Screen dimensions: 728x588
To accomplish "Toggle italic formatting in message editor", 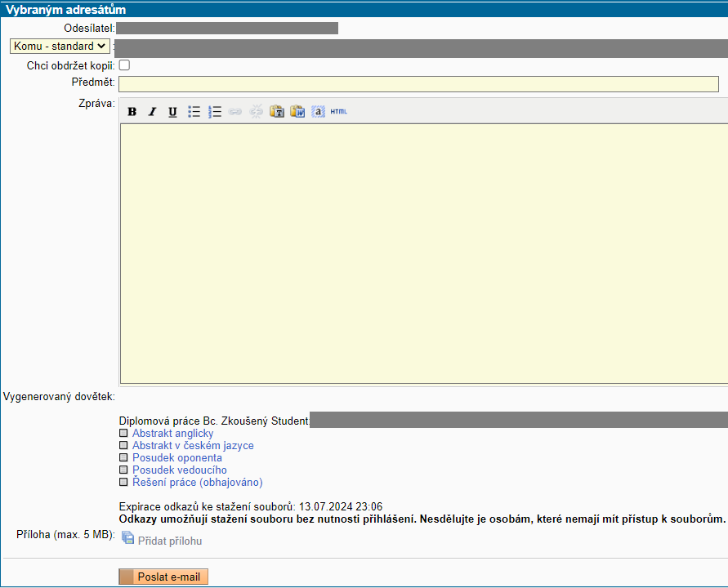I will [152, 112].
